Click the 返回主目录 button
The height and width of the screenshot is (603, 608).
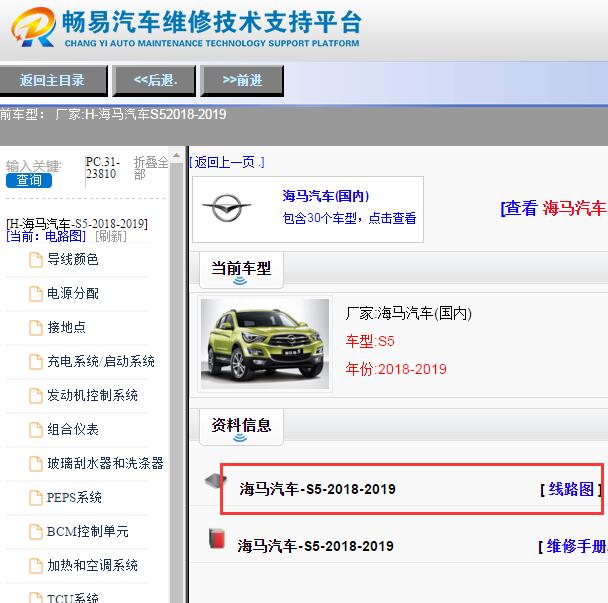tap(53, 81)
